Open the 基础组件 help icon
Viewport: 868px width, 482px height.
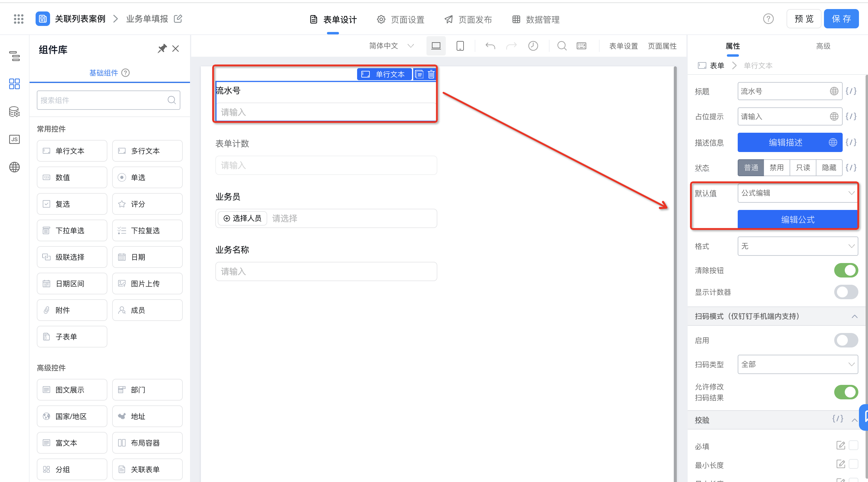coord(125,73)
